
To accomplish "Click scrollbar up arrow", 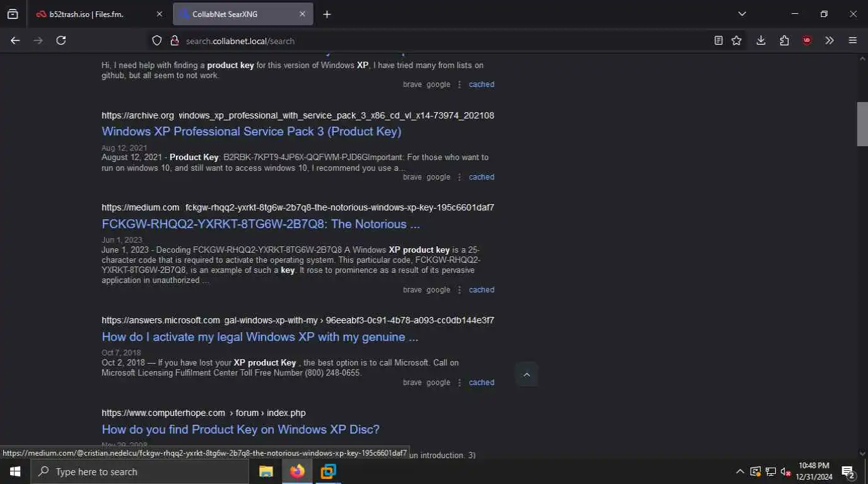I will (x=862, y=58).
